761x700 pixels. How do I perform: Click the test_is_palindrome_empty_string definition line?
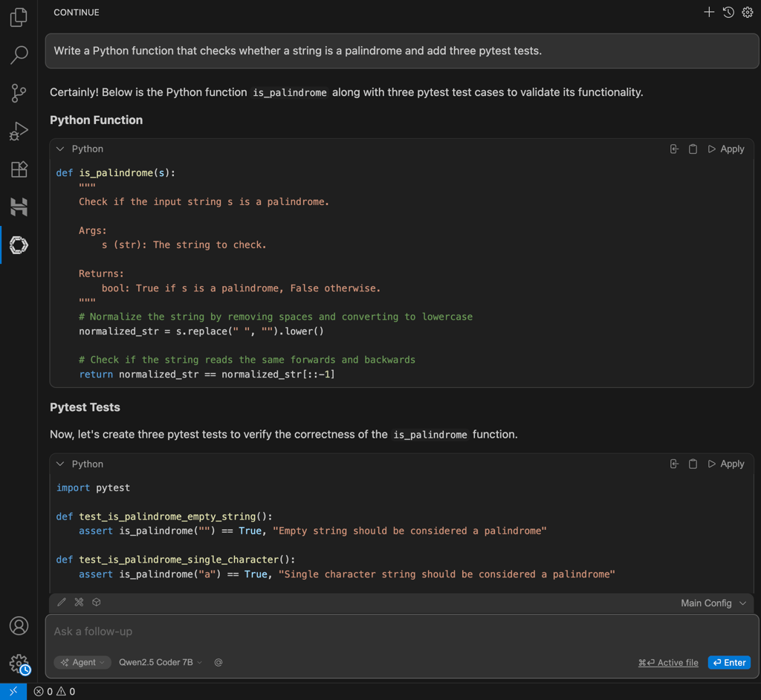[x=164, y=516]
